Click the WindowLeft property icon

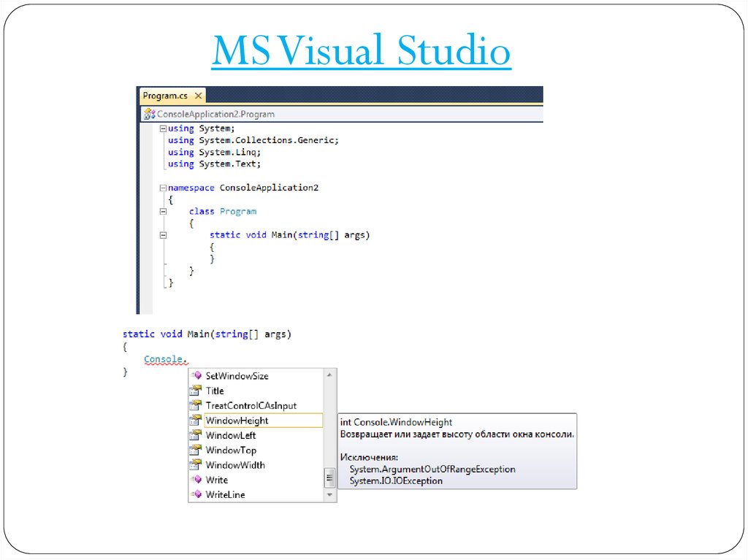point(196,435)
